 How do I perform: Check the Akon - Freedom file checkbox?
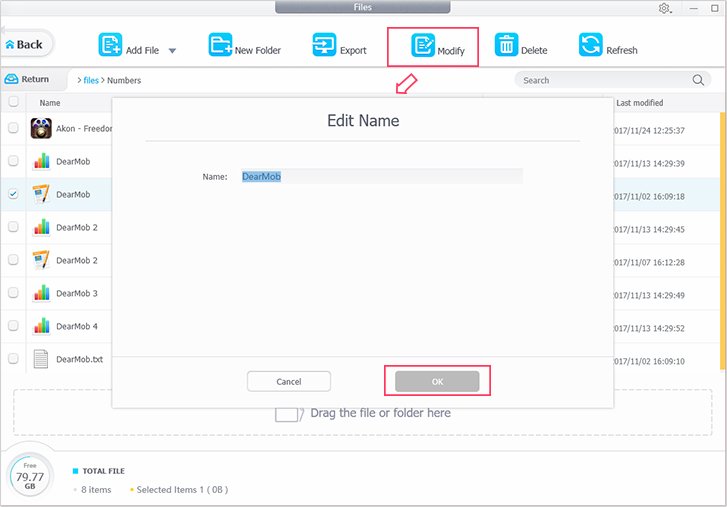tap(13, 128)
